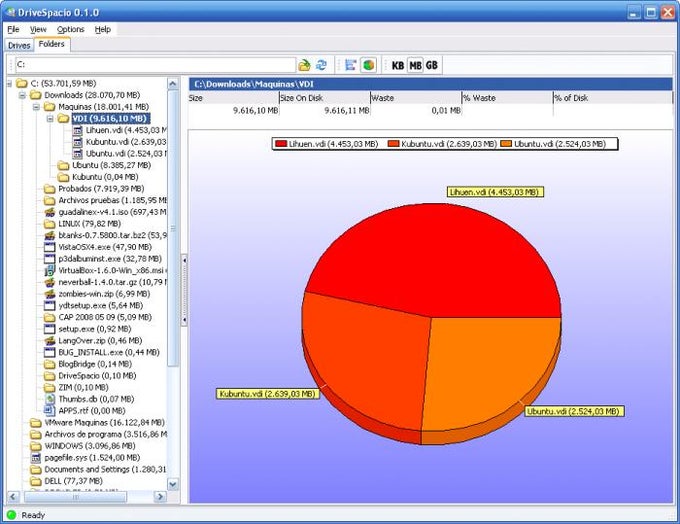
Task: Open the File menu
Action: coord(13,29)
